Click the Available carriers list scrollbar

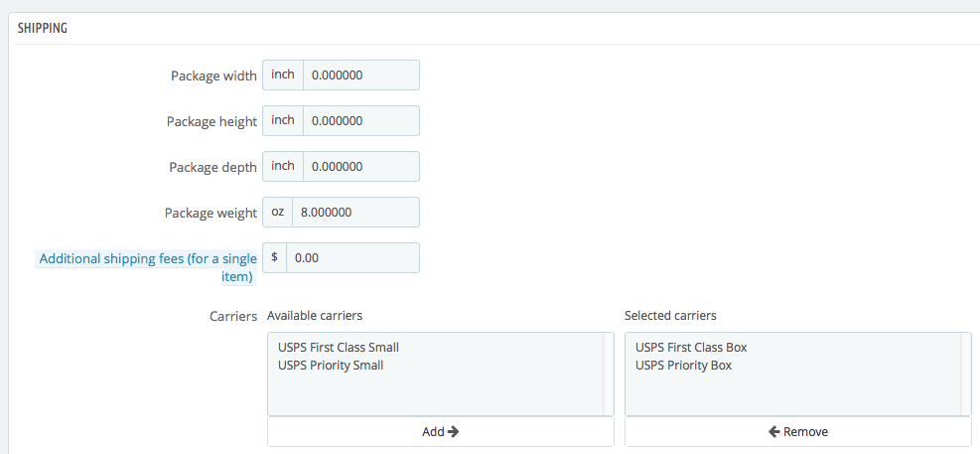[x=608, y=374]
